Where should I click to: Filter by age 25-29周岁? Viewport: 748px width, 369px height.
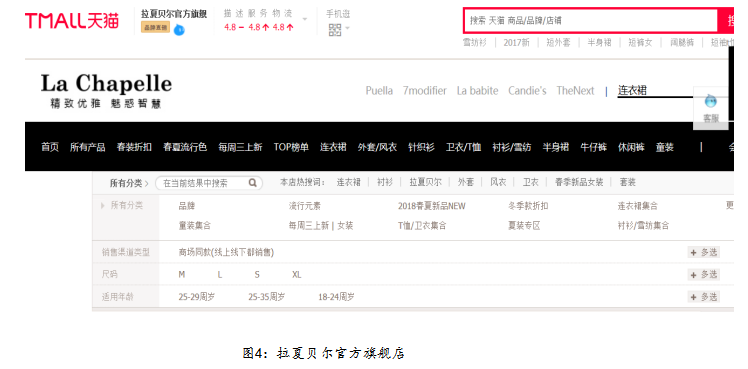coord(197,297)
